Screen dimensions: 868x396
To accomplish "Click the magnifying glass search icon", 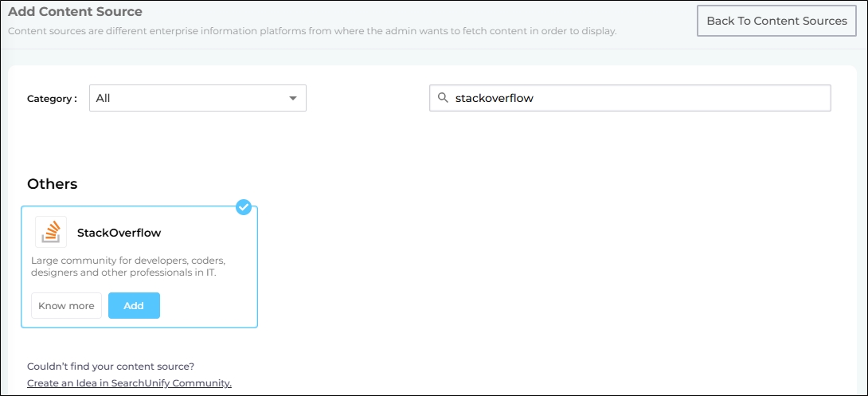I will 443,98.
